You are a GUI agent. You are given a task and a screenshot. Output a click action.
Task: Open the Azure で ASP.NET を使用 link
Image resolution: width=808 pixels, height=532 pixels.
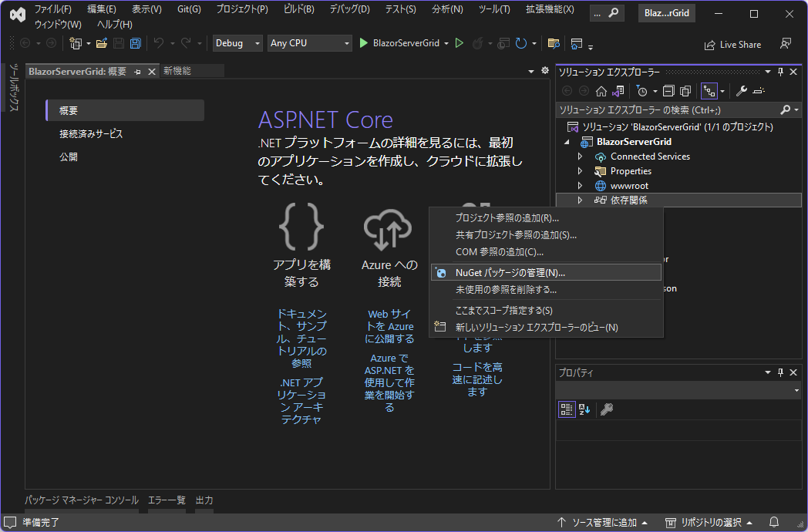coord(389,382)
